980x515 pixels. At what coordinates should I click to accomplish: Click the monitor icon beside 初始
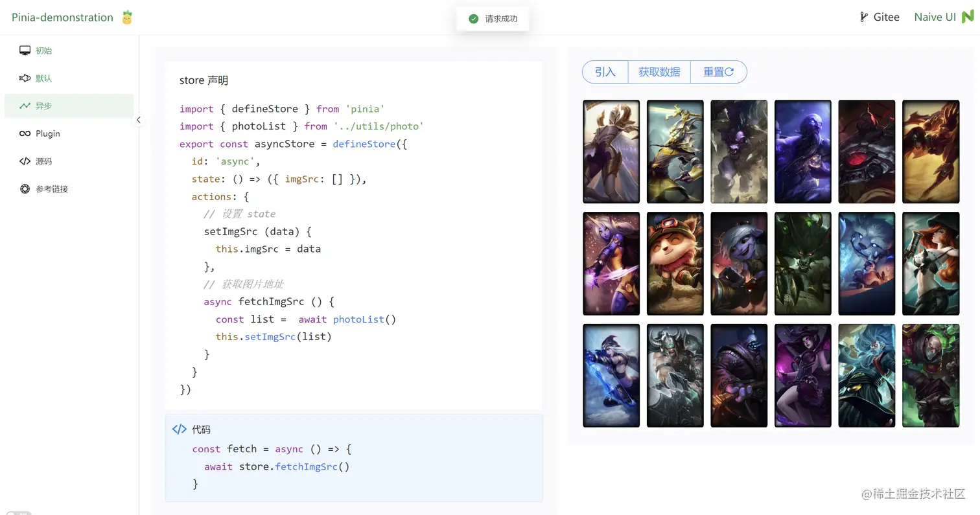[x=25, y=51]
